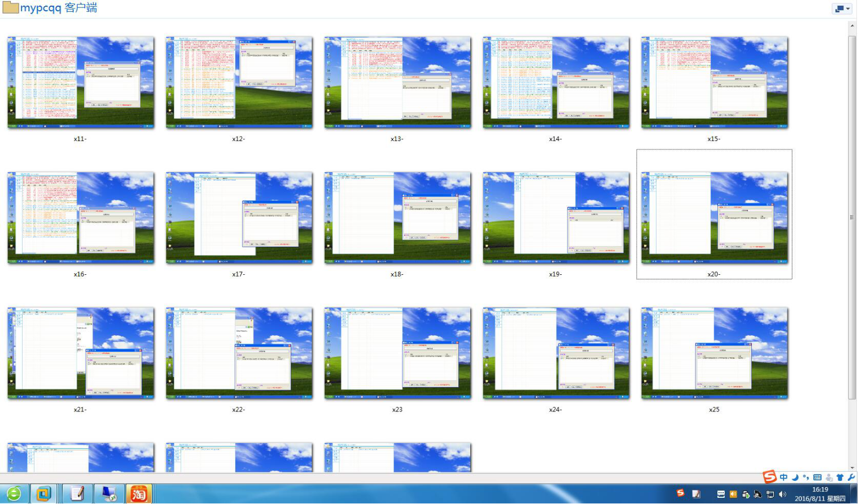Open Remote Desktop Connection on the taskbar
858x504 pixels.
click(110, 493)
